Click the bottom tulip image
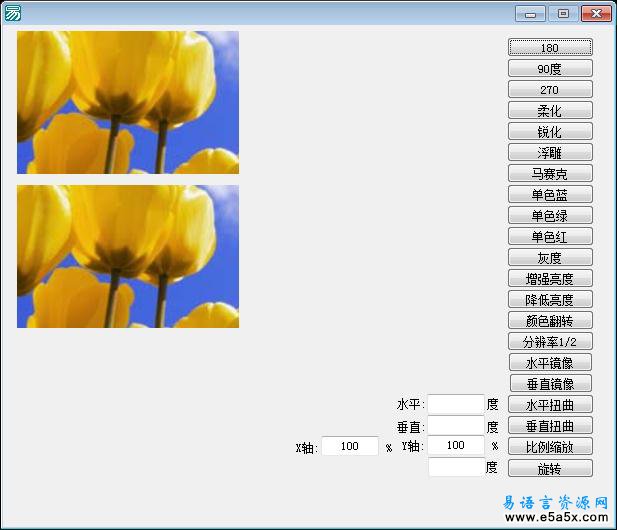Viewport: 617px width, 530px height. [x=128, y=256]
